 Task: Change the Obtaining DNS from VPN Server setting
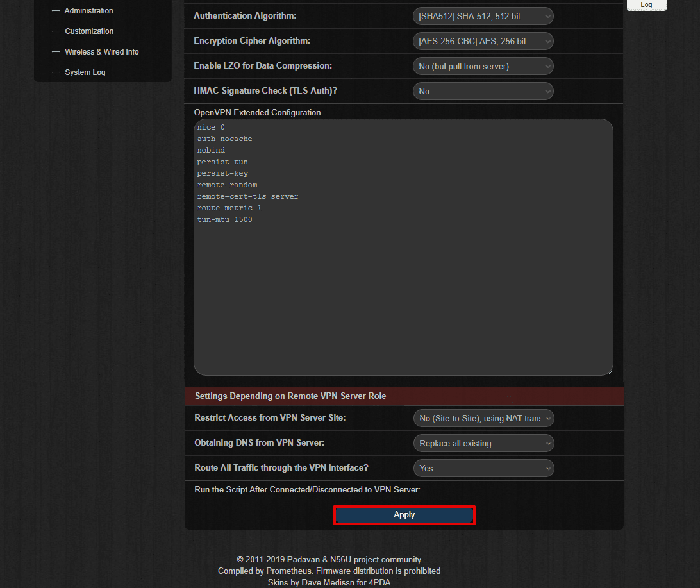pos(484,443)
